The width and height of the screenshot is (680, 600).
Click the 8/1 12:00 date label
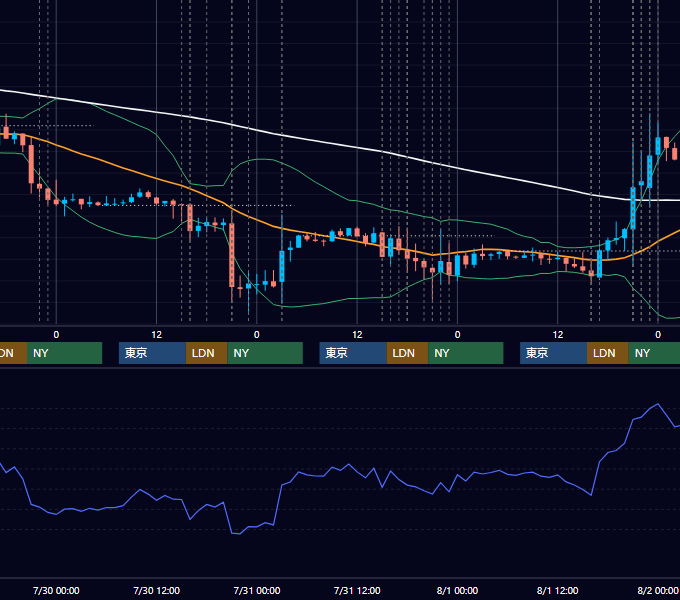click(x=557, y=590)
